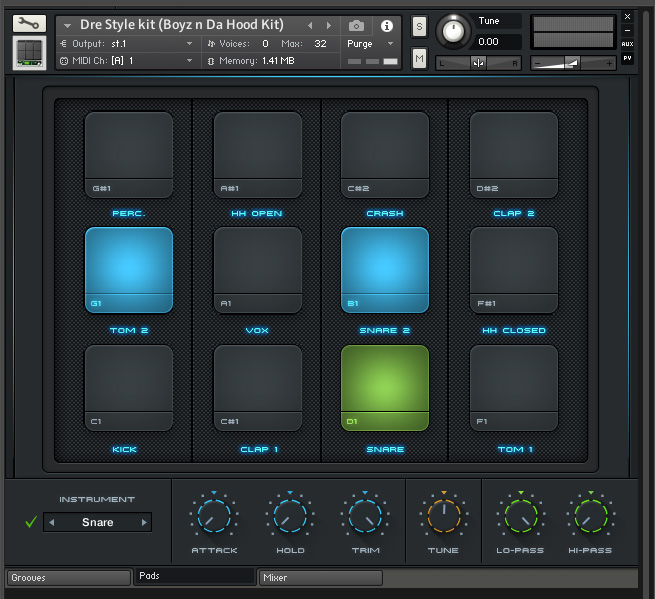This screenshot has height=599, width=655.
Task: Open the MIDI Ch dropdown
Action: pos(127,61)
